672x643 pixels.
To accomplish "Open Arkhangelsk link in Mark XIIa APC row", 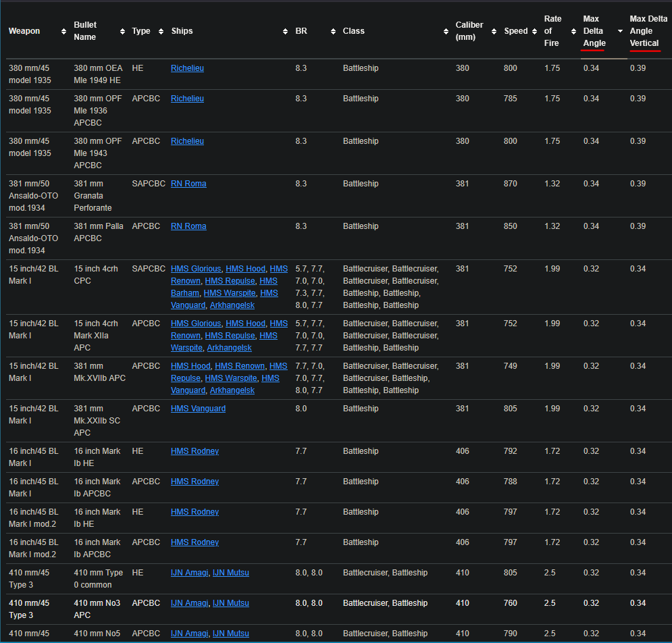I will [229, 348].
